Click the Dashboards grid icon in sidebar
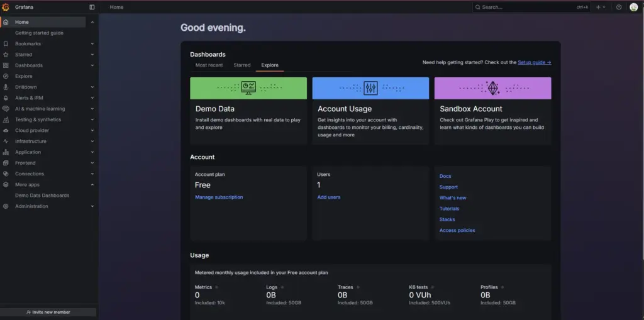The height and width of the screenshot is (320, 644). click(6, 65)
